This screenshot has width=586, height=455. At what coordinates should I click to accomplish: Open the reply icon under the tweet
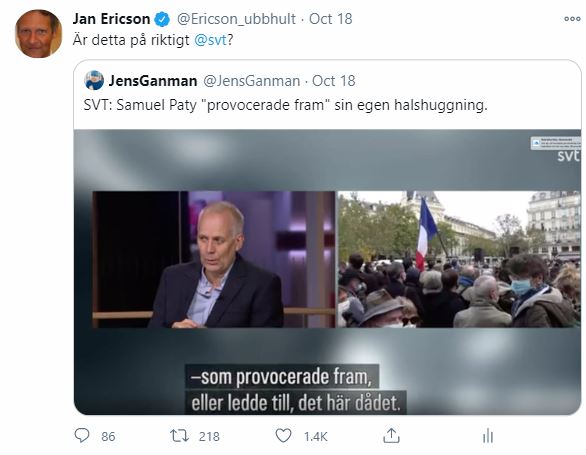(x=82, y=436)
